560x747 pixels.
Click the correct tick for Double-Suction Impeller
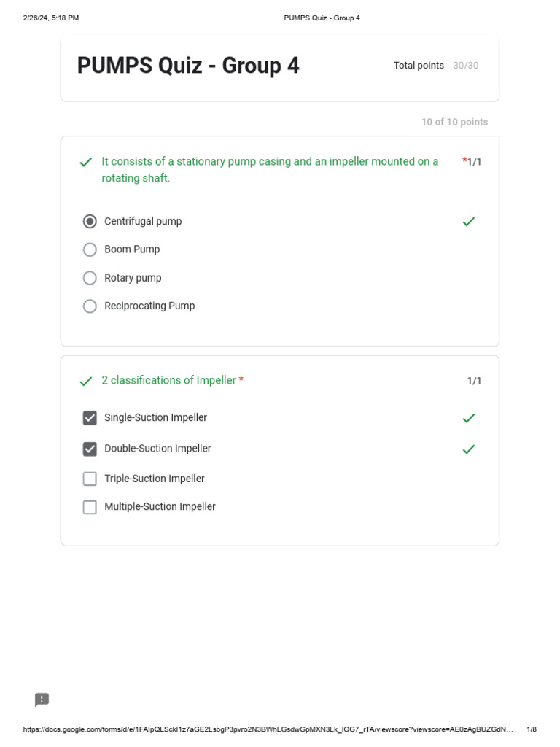point(469,449)
